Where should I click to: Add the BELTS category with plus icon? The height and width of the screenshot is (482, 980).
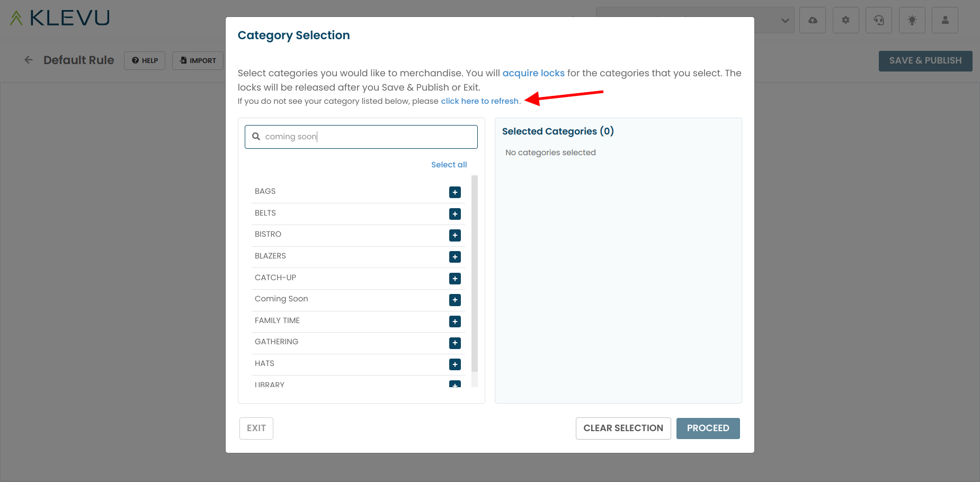coord(455,214)
